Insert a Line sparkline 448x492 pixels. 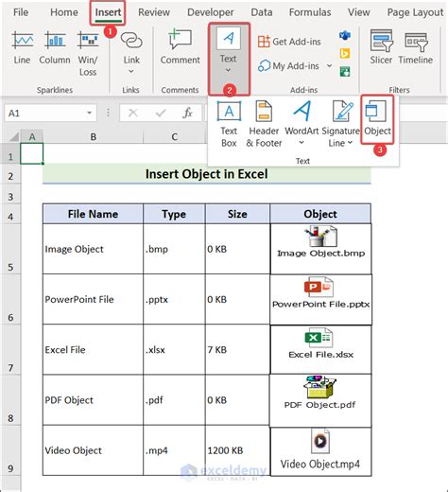pos(22,48)
